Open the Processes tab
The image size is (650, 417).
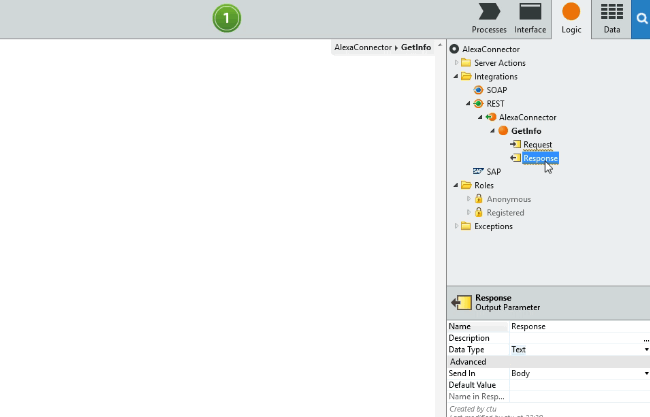(x=489, y=19)
